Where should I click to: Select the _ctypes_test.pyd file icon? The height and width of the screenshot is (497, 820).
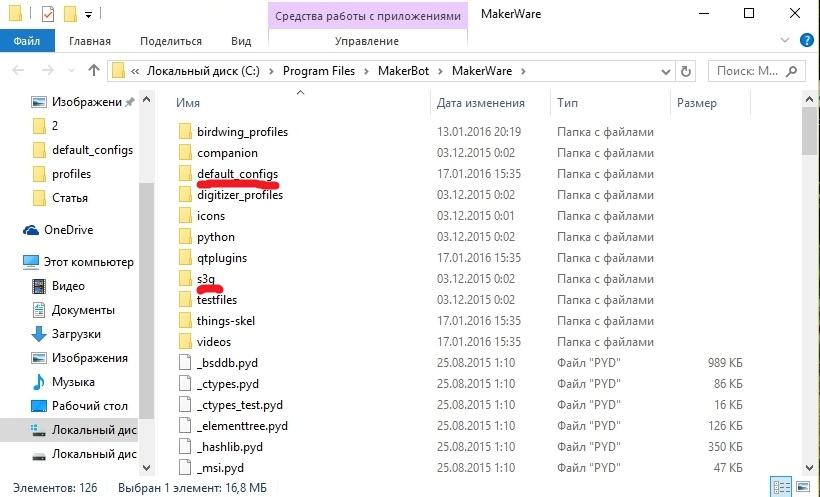pyautogui.click(x=185, y=404)
